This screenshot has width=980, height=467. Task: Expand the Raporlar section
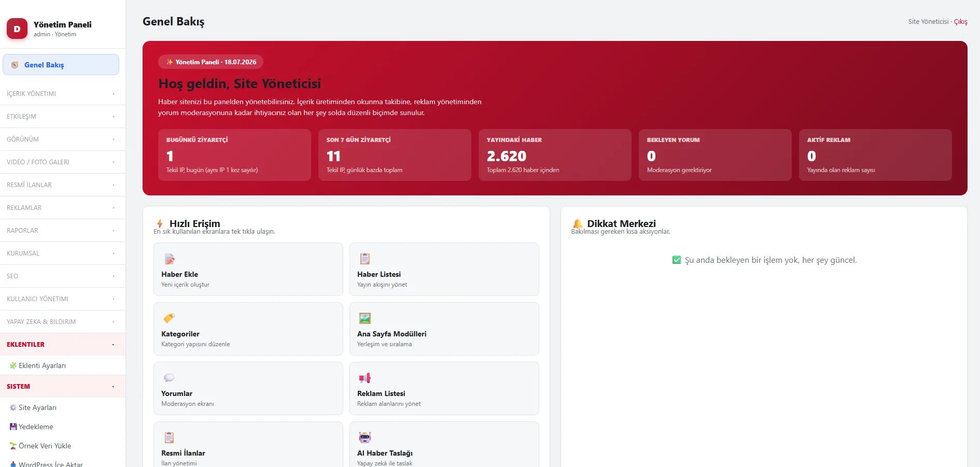(63, 231)
